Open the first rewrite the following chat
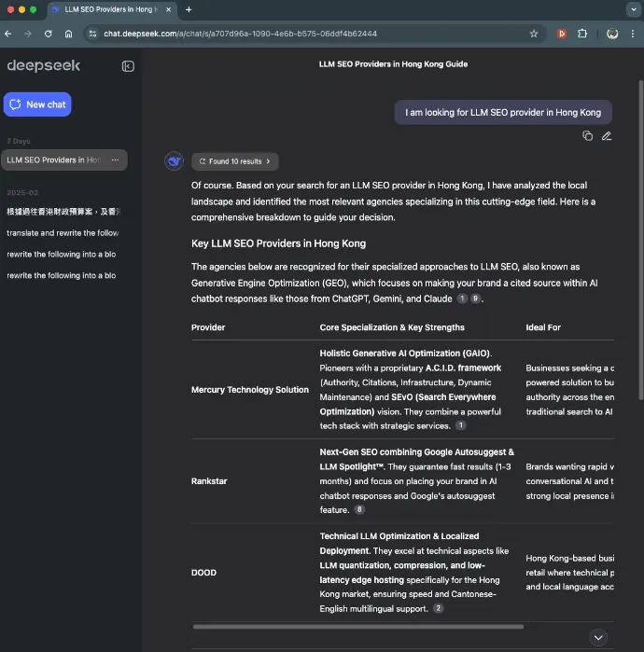Screen dimensions: 644x652 (63, 254)
